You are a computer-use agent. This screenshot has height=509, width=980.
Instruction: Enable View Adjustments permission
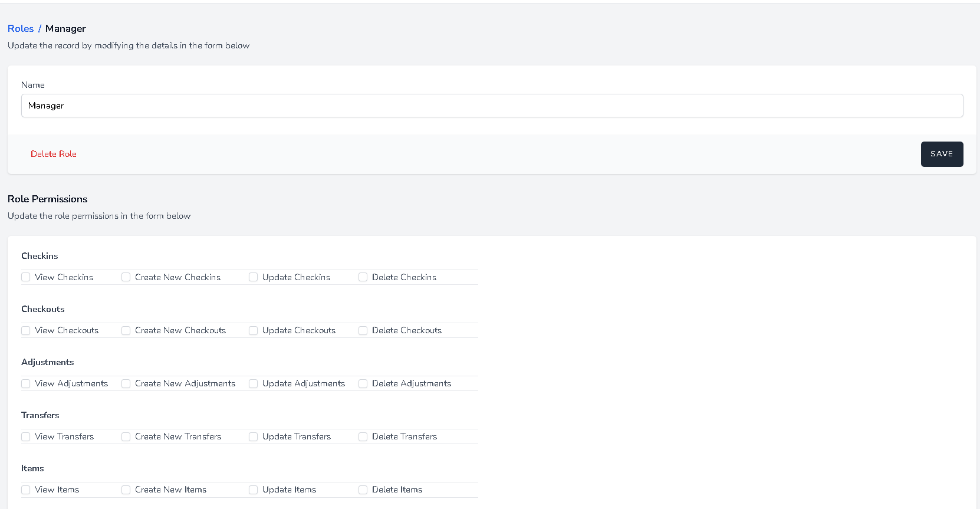[26, 383]
